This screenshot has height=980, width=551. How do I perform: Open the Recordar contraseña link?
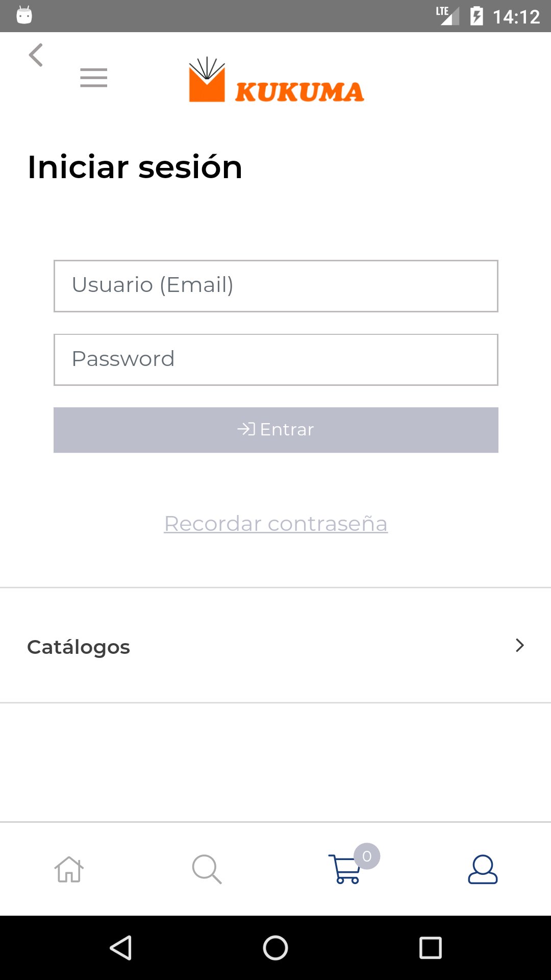pyautogui.click(x=276, y=524)
